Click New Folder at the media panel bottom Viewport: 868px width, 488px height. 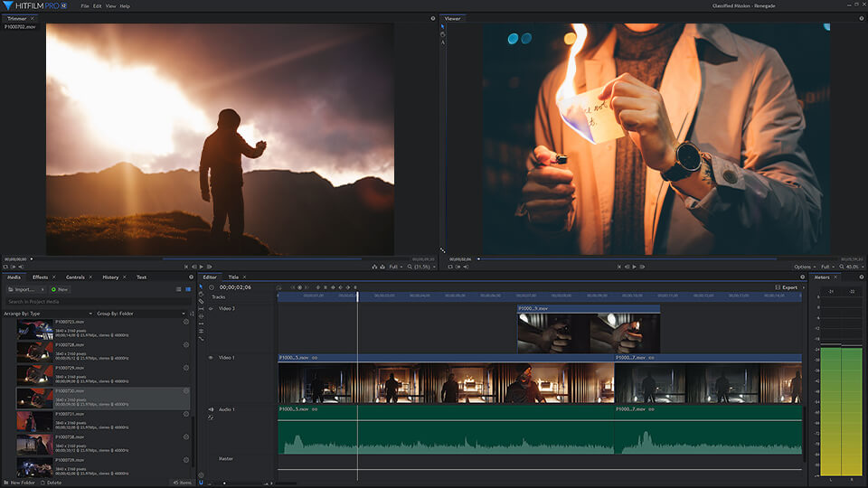[x=19, y=483]
